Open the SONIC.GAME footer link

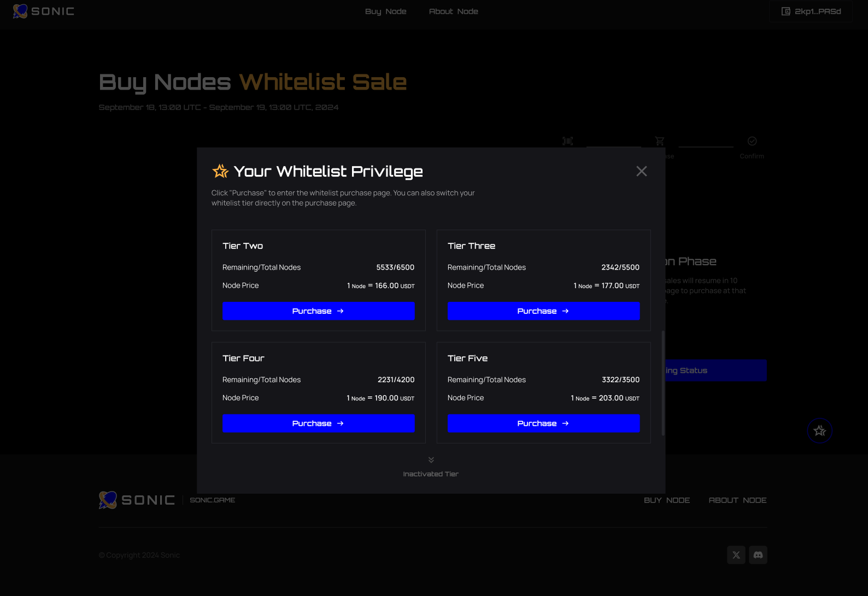point(212,500)
